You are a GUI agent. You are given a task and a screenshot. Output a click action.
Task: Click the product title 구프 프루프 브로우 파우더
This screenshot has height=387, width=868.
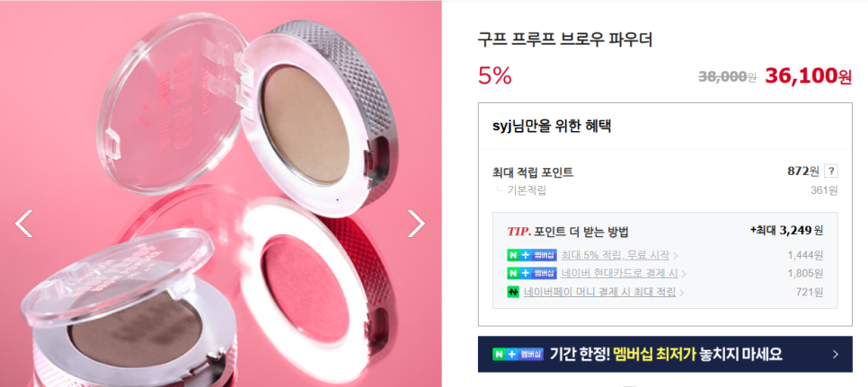[565, 40]
